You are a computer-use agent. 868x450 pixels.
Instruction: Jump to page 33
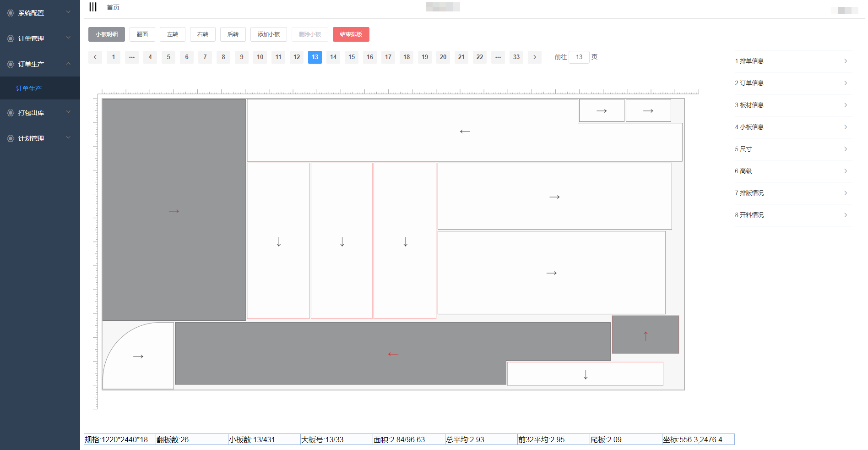pyautogui.click(x=516, y=57)
